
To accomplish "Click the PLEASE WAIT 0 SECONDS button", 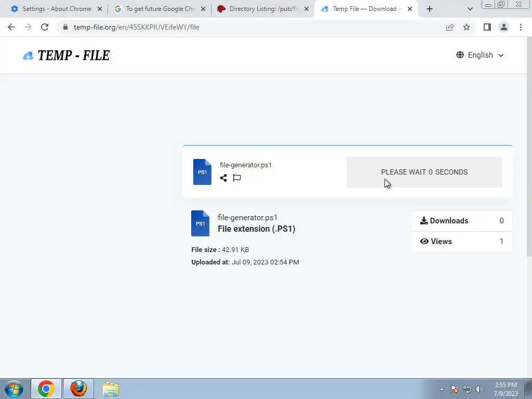I will tap(424, 172).
